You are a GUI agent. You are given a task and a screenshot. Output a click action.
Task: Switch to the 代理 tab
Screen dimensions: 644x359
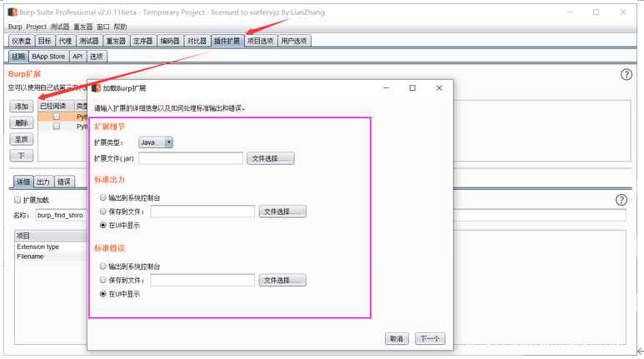tap(65, 41)
